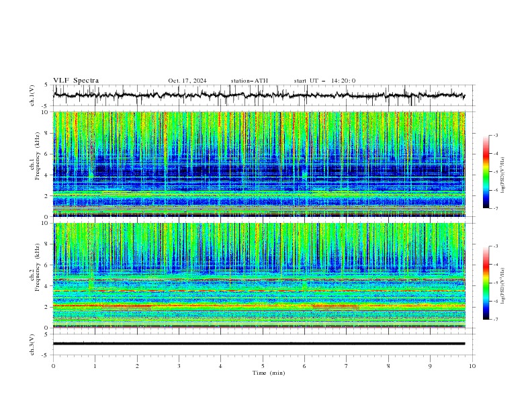Viewport: 532px width, 411px height.
Task: Click the 'Time (min)' axis label
Action: (269, 373)
